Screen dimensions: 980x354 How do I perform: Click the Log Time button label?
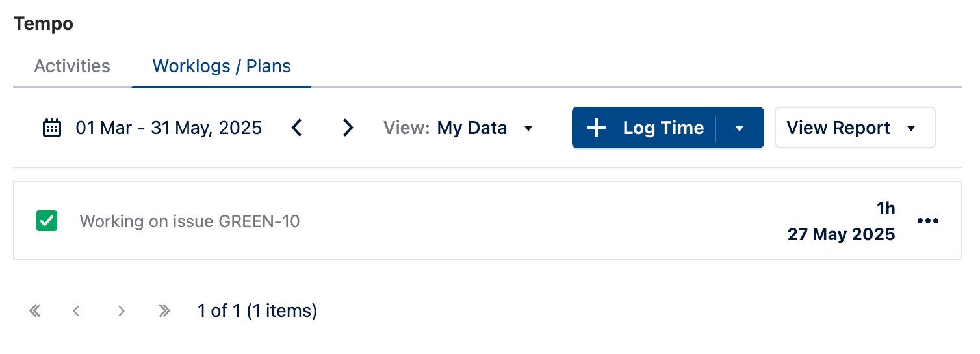[x=663, y=128]
